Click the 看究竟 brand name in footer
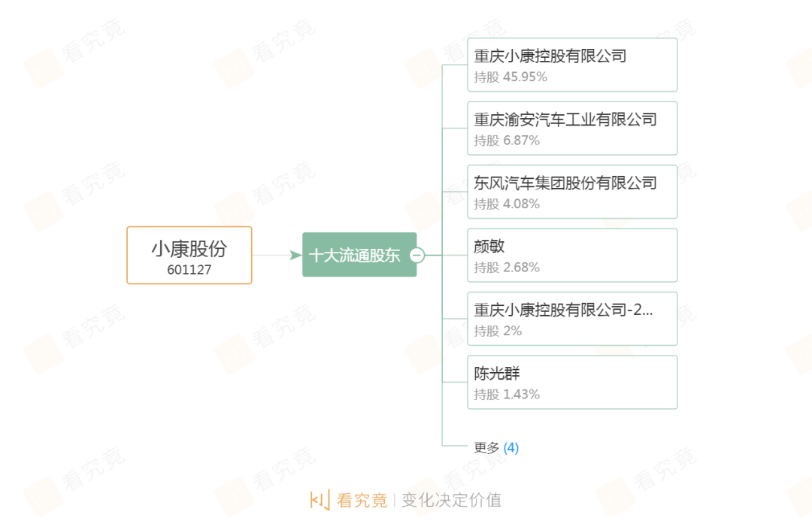Viewport: 812px width, 527px height. (362, 500)
